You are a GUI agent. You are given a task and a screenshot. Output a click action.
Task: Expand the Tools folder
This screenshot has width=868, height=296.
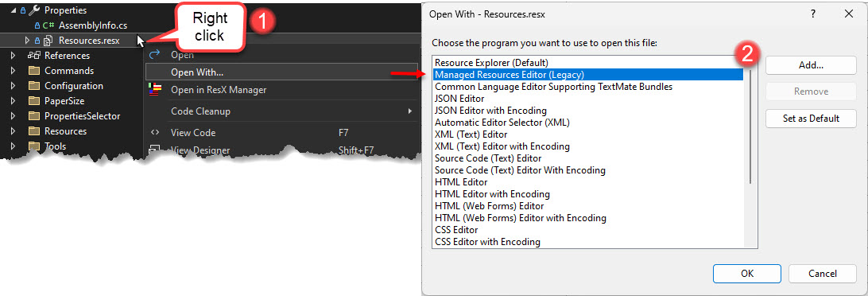pos(14,146)
